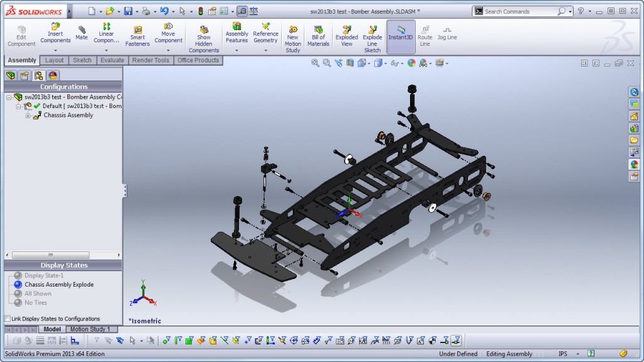The width and height of the screenshot is (644, 362).
Task: Select the Mate tool
Action: tap(81, 36)
